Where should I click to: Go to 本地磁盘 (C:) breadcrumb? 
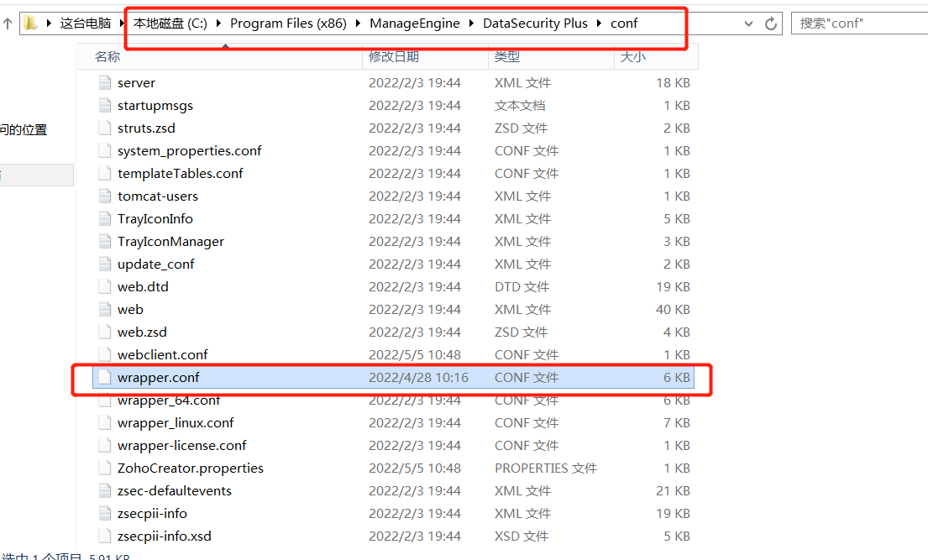[x=170, y=23]
